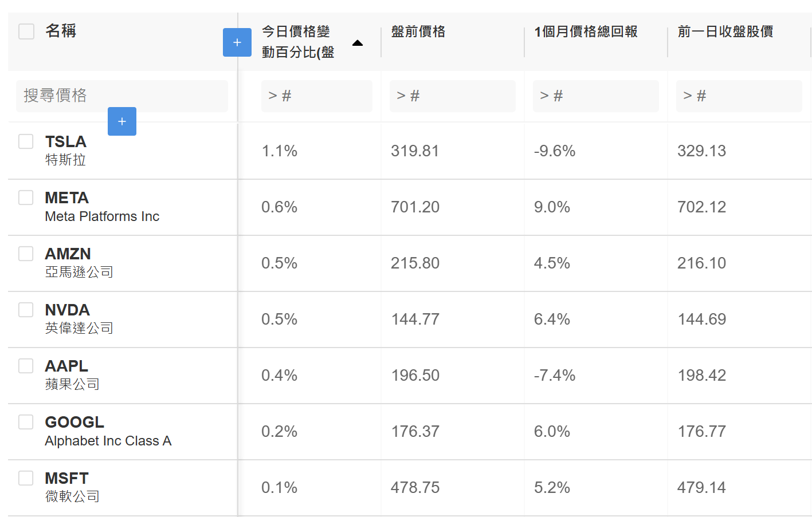
Task: Click the blue plus button below the search field
Action: pos(122,121)
